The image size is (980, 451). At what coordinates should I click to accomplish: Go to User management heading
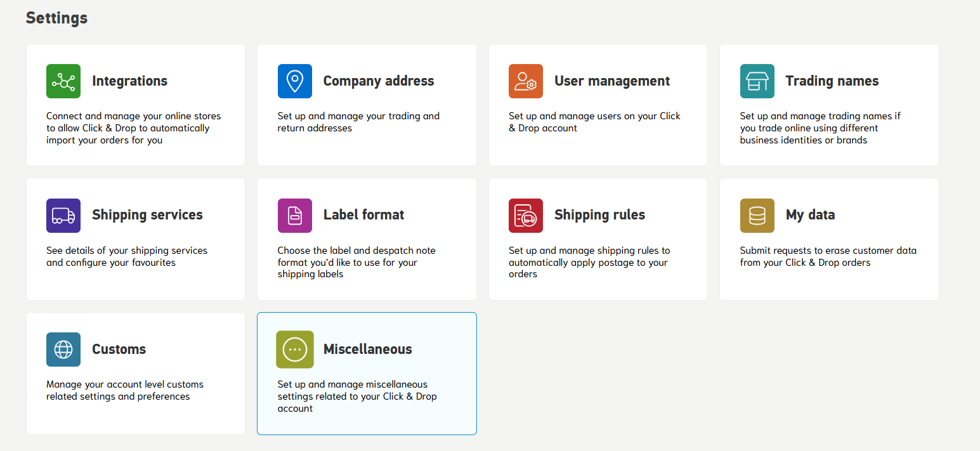(x=612, y=81)
